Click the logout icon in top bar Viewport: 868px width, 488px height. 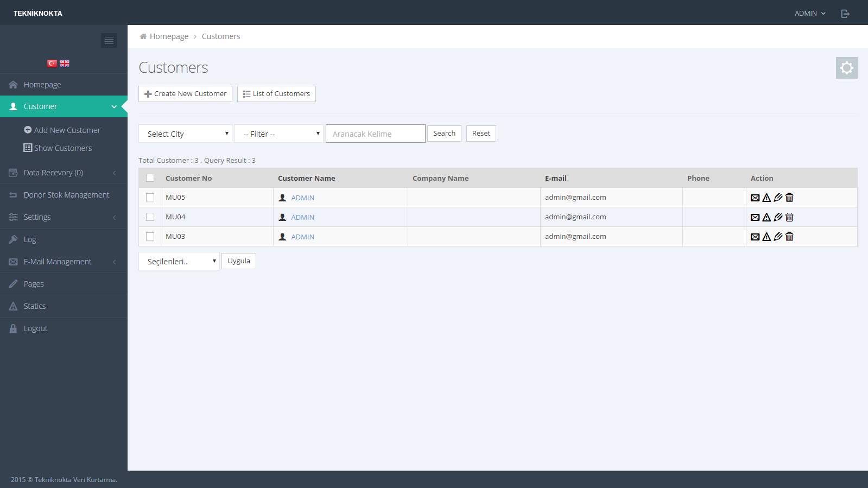point(845,14)
